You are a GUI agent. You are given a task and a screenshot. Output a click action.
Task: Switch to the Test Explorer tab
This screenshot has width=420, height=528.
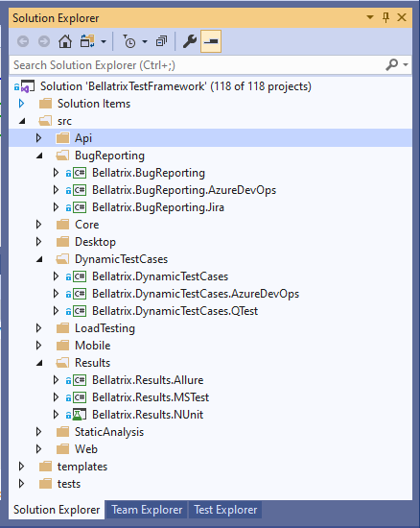(225, 510)
